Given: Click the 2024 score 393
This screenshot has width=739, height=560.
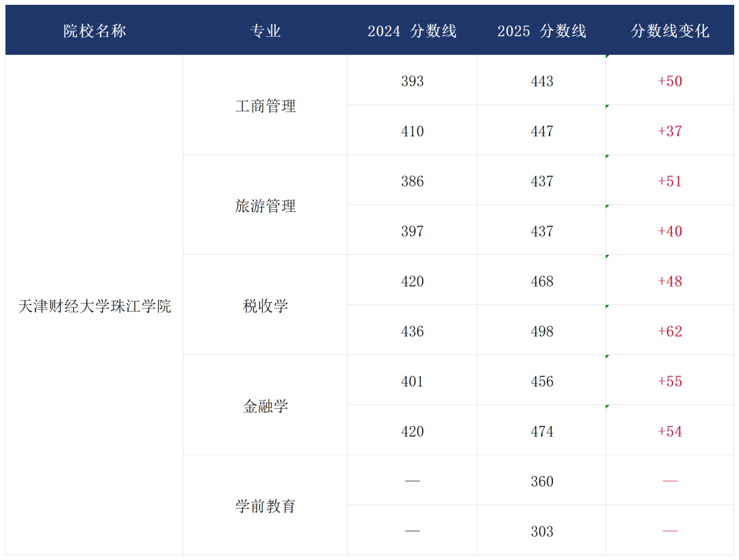Looking at the screenshot, I should (x=413, y=81).
